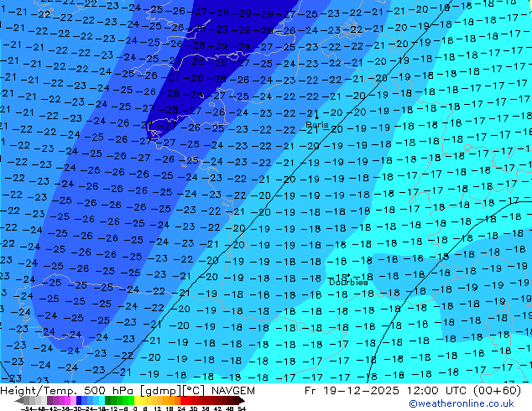Viewport: 532px width, 411px height.
Task: Click the right arrow end of legend
Action: 242,400
